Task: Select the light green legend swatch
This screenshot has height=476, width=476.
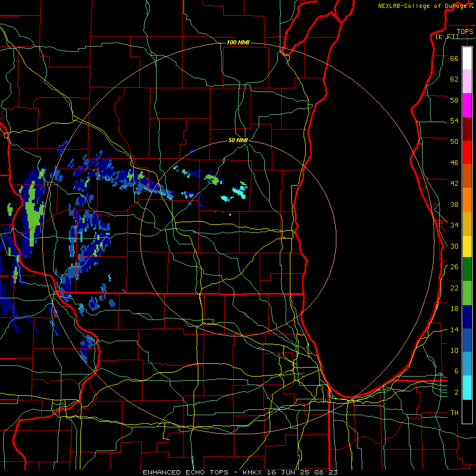Action: click(467, 293)
